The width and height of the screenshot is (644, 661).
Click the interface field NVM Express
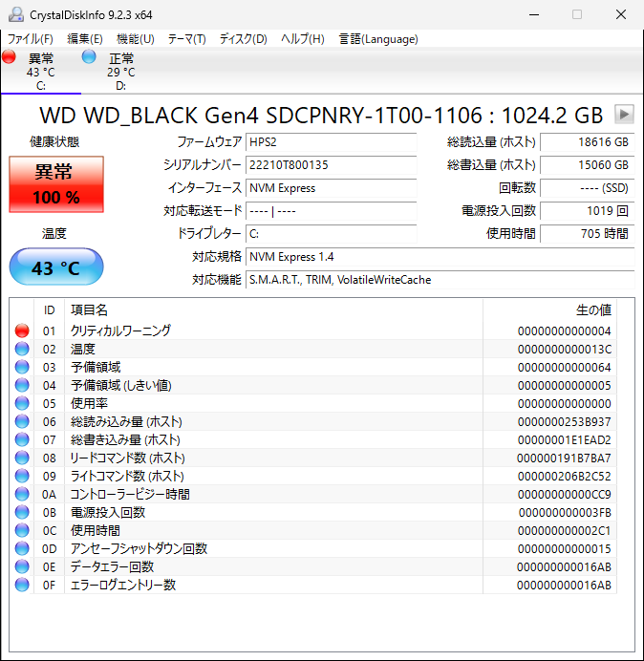point(331,188)
